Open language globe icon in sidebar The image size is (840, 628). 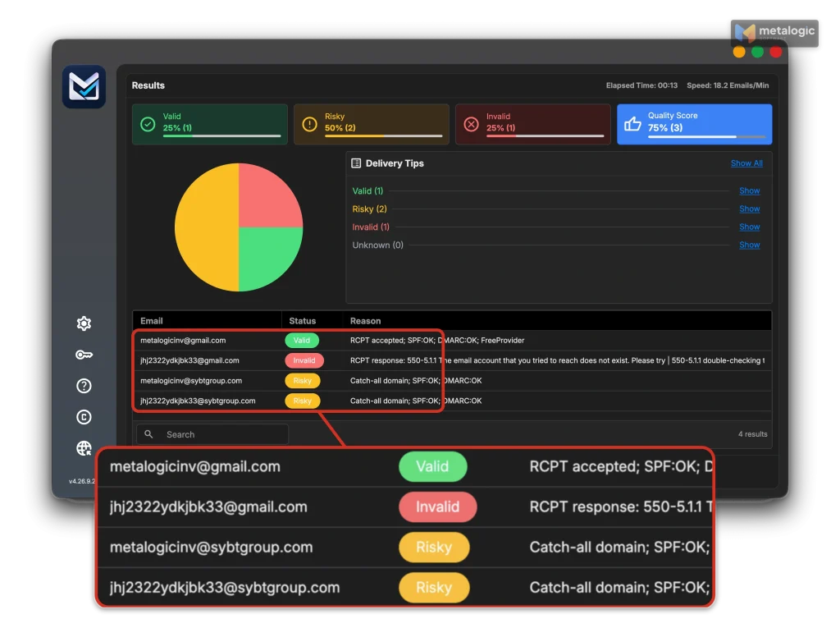coord(84,447)
